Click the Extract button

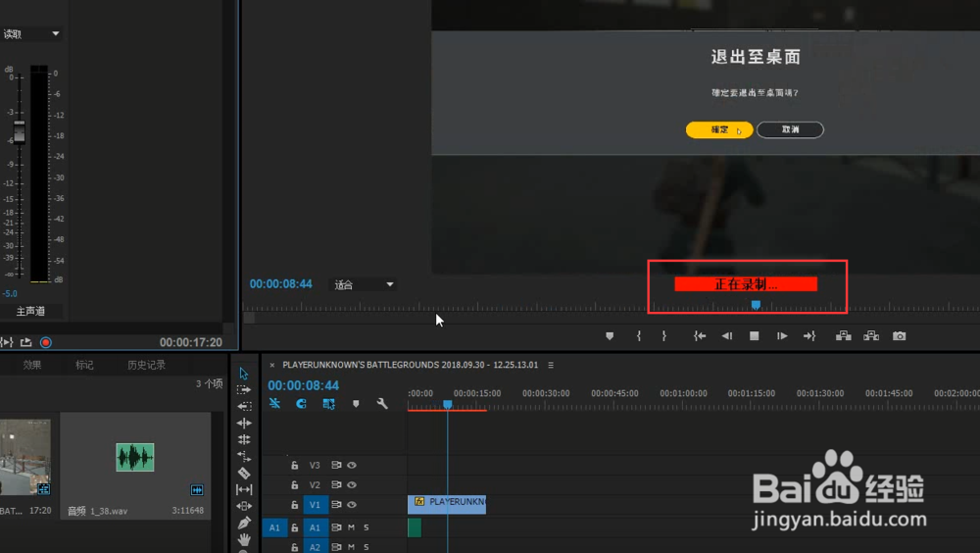(x=870, y=336)
